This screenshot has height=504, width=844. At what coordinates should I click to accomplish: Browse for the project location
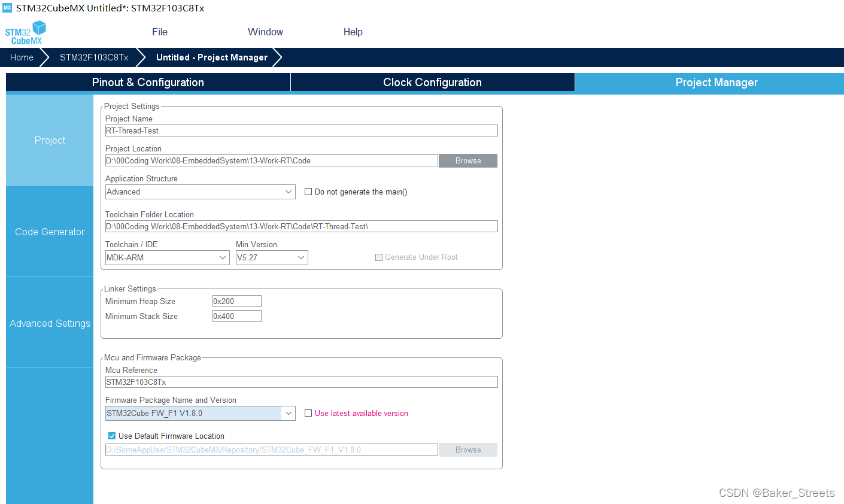click(x=468, y=160)
